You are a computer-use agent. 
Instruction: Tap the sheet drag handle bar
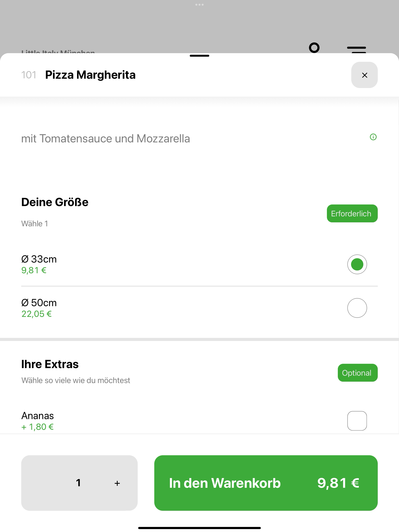[199, 56]
